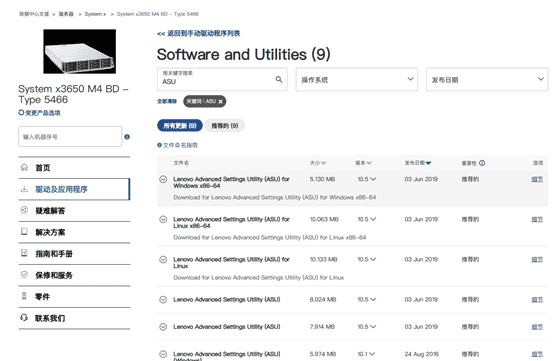The image size is (554, 361).
Task: Click the guides and manuals icon
Action: coord(24,253)
